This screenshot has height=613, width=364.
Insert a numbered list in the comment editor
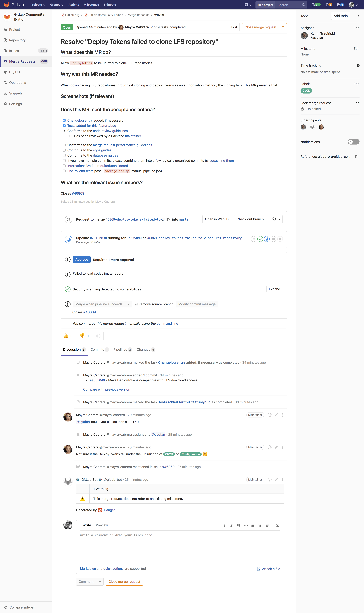point(260,525)
